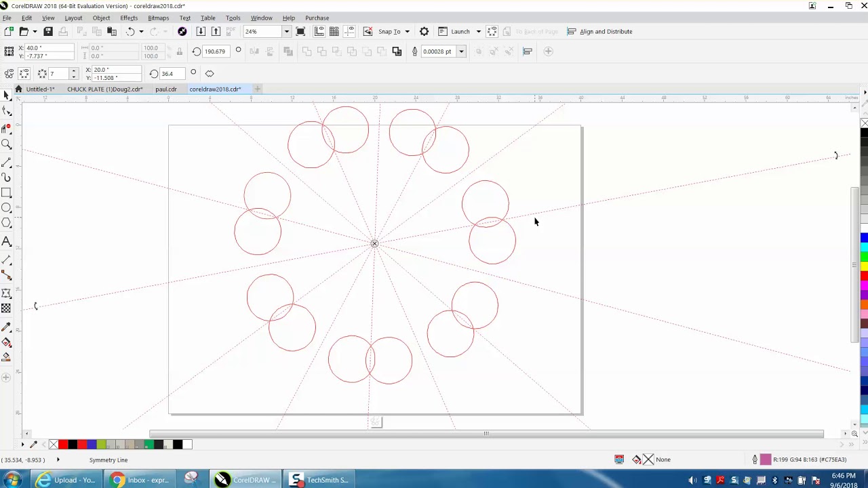Choose the Zoom tool in the toolbox
The image size is (868, 488).
click(x=7, y=144)
